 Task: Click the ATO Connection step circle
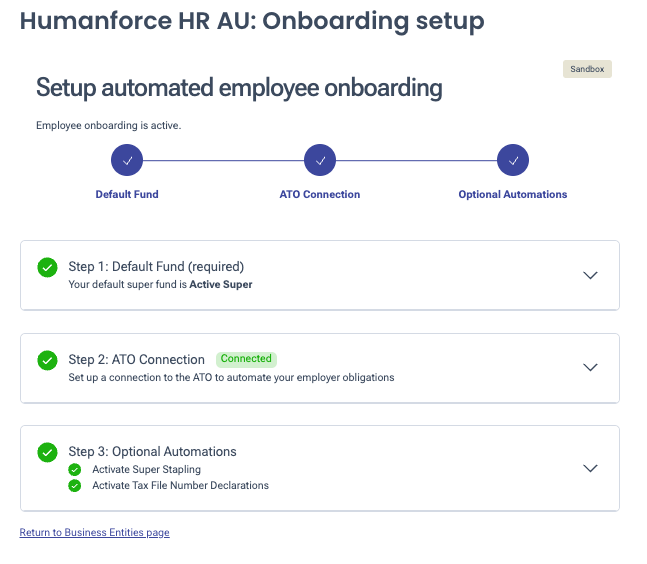pyautogui.click(x=320, y=160)
